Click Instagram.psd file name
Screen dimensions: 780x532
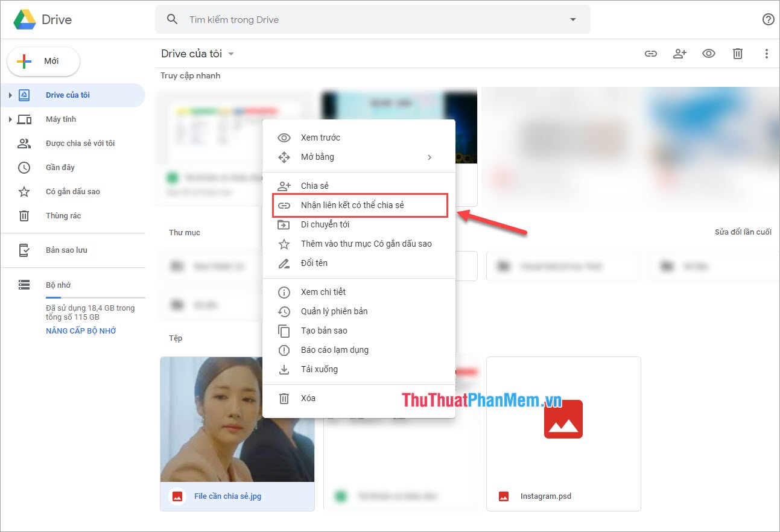click(x=545, y=496)
